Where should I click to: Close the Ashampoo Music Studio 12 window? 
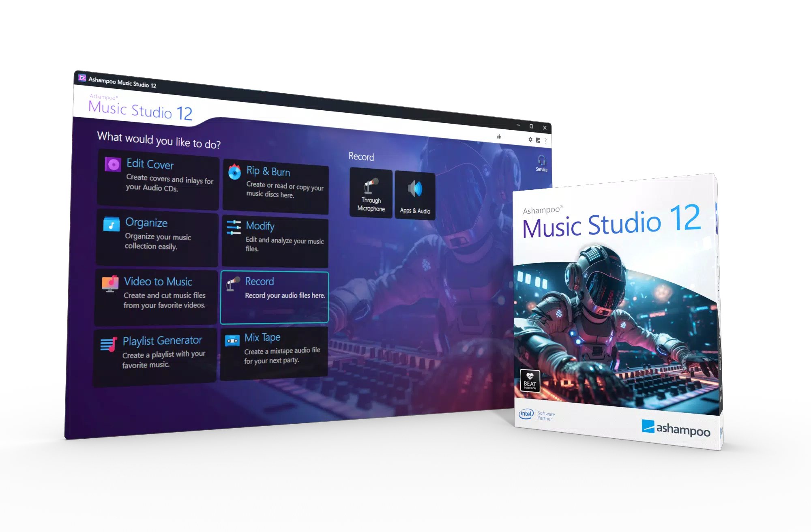pos(545,128)
